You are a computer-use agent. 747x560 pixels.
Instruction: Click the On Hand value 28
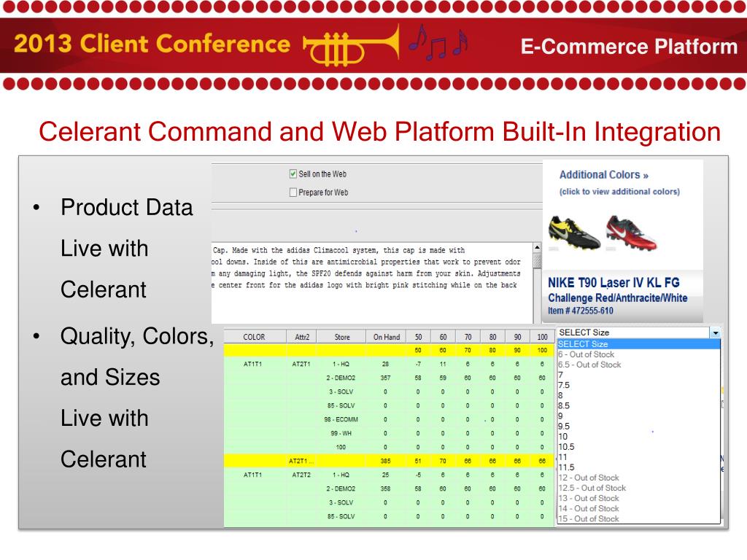click(x=385, y=364)
